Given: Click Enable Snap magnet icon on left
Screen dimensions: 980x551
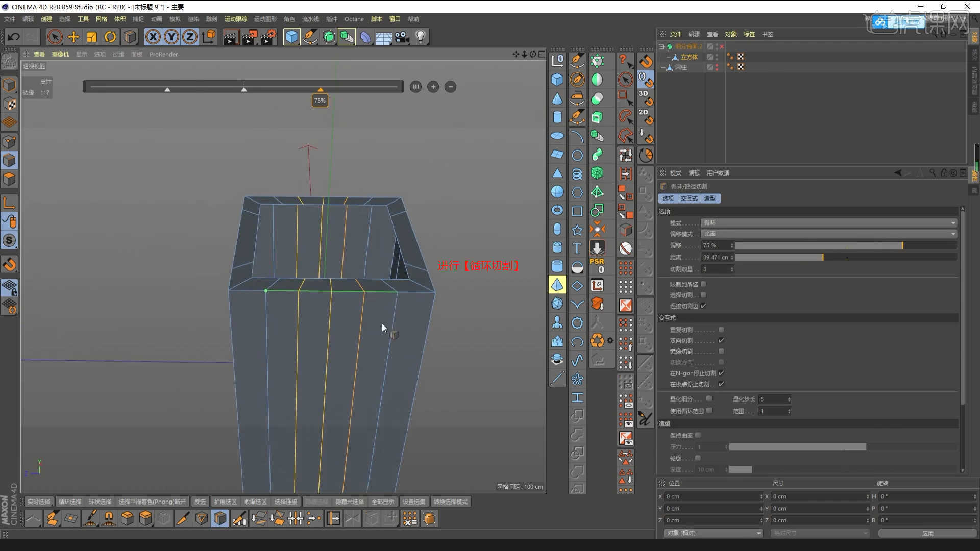Looking at the screenshot, I should coord(9,264).
